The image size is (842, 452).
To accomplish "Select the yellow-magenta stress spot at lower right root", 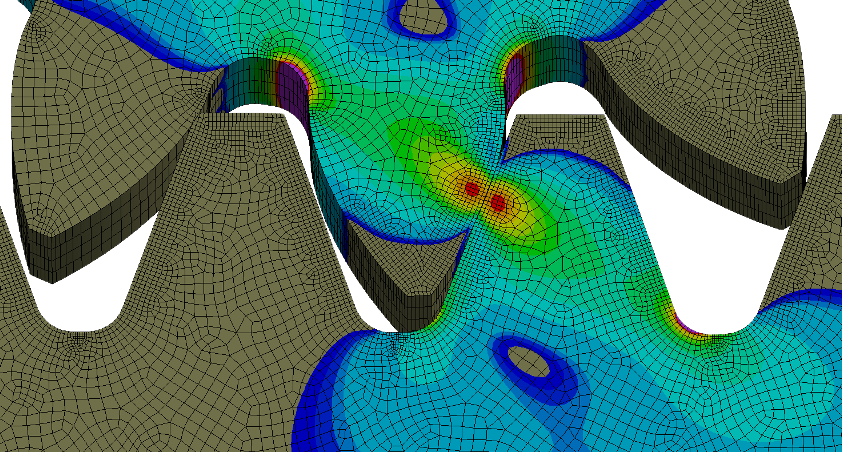I will (x=685, y=323).
